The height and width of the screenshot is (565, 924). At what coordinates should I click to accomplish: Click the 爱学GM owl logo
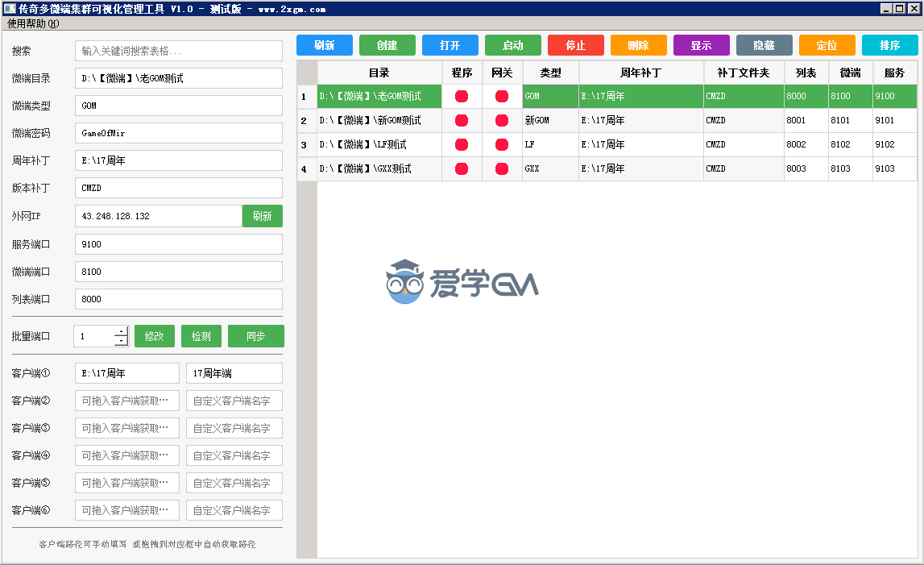(405, 282)
